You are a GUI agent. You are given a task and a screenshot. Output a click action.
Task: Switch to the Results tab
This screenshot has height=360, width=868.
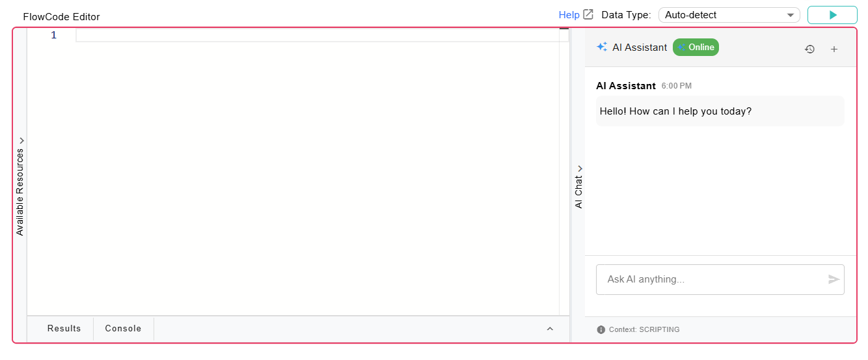64,328
